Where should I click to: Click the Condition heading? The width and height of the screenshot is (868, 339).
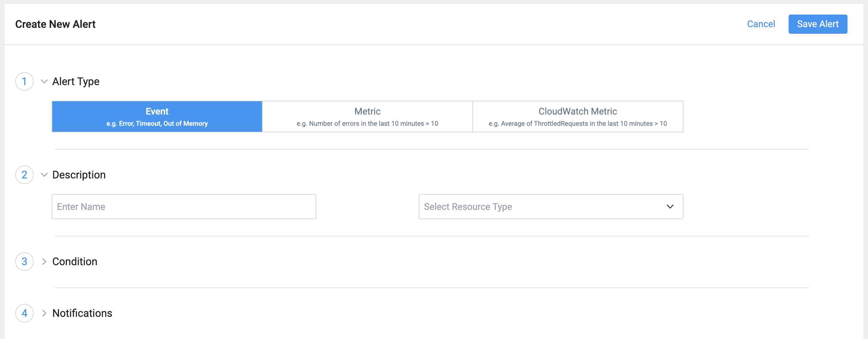[75, 262]
